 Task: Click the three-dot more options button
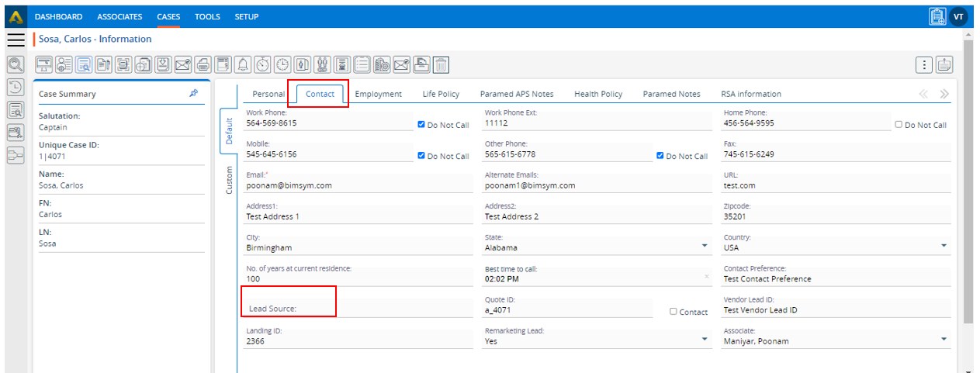pos(924,65)
